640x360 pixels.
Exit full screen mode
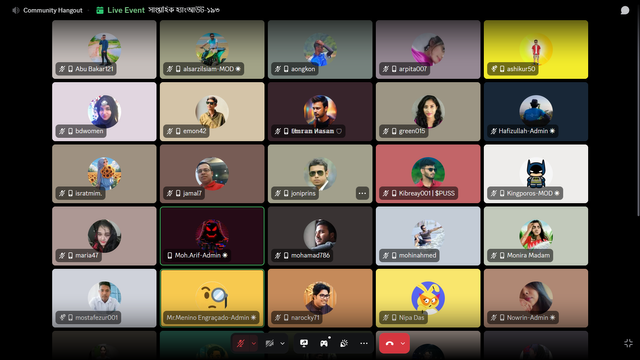(628, 343)
